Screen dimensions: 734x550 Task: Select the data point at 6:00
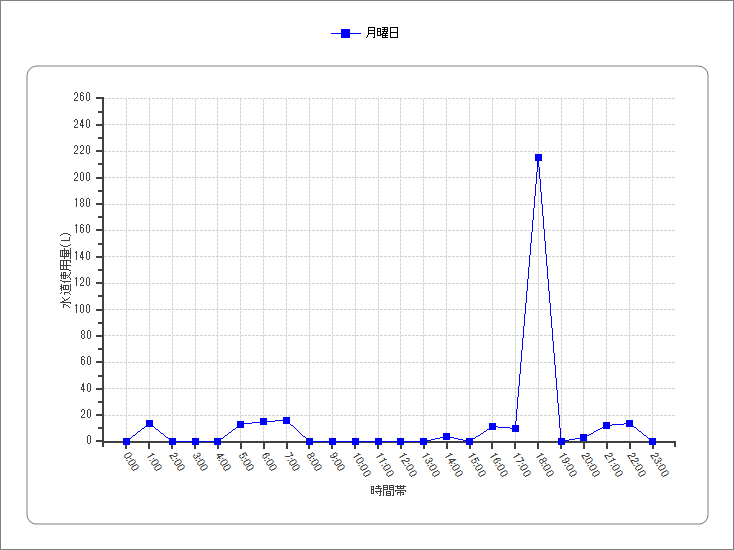264,422
